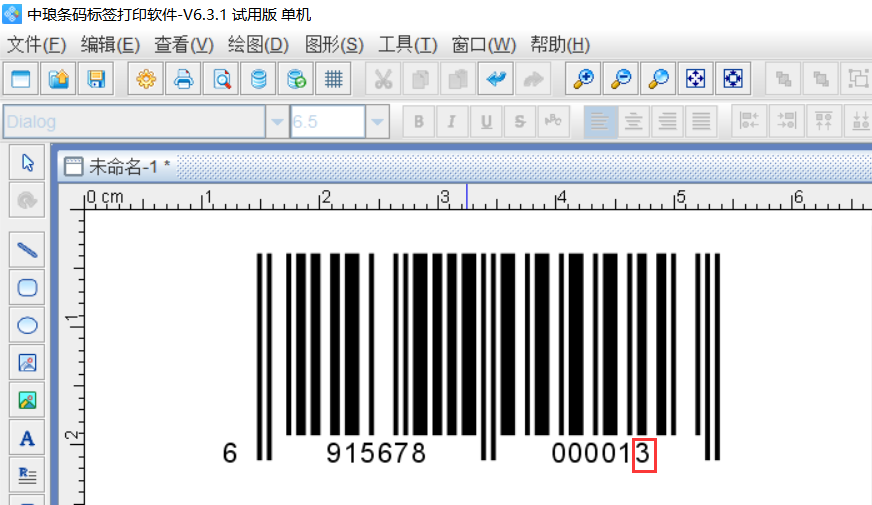Image resolution: width=872 pixels, height=505 pixels.
Task: Toggle strikethrough formatting
Action: [x=519, y=121]
